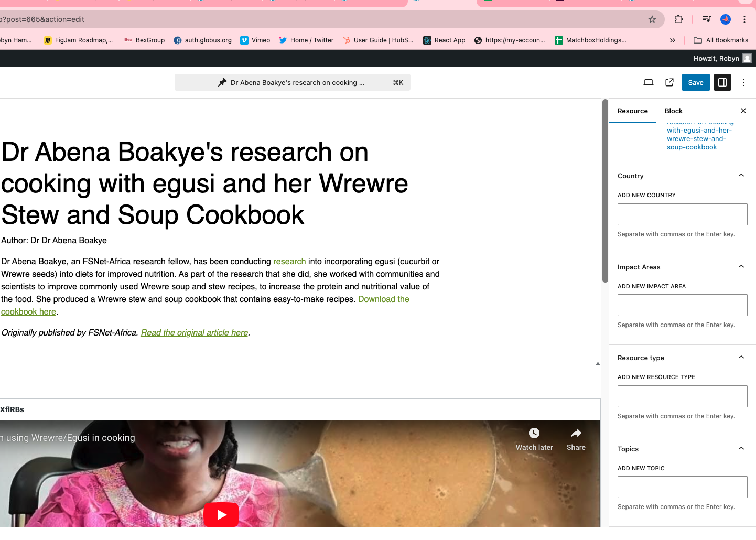
Task: Switch to the Block tab
Action: [674, 111]
